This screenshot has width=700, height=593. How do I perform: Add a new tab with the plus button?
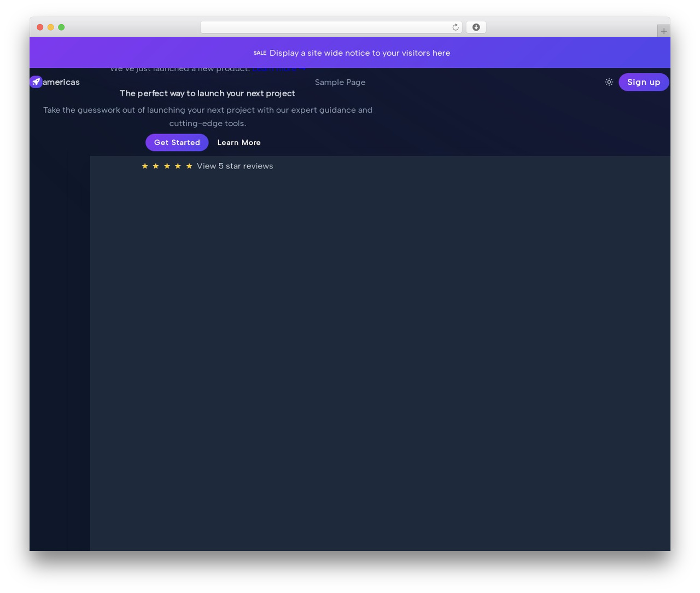[x=663, y=31]
